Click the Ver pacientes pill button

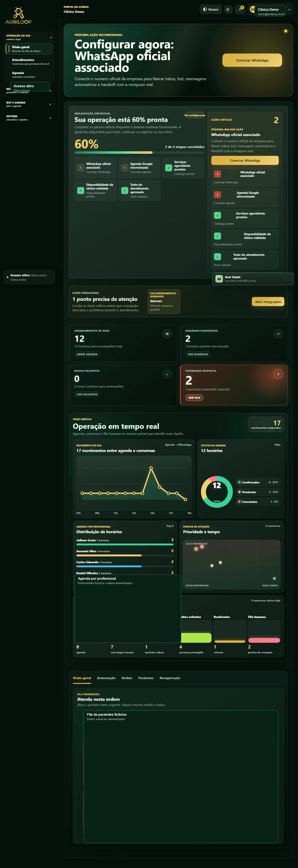point(87,394)
